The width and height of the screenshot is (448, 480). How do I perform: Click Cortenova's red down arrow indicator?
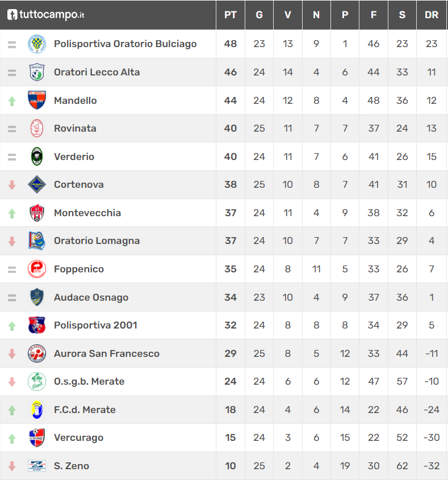point(12,185)
